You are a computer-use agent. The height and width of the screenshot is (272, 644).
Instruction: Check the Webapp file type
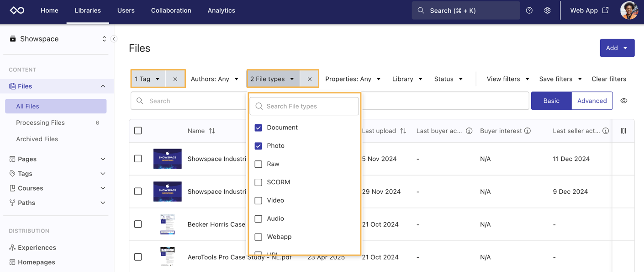[x=259, y=237]
